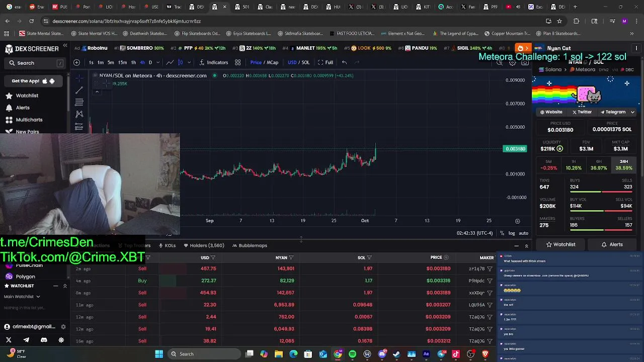This screenshot has height=362, width=644.
Task: Toggle Price versus MCap chart display
Action: point(264,62)
